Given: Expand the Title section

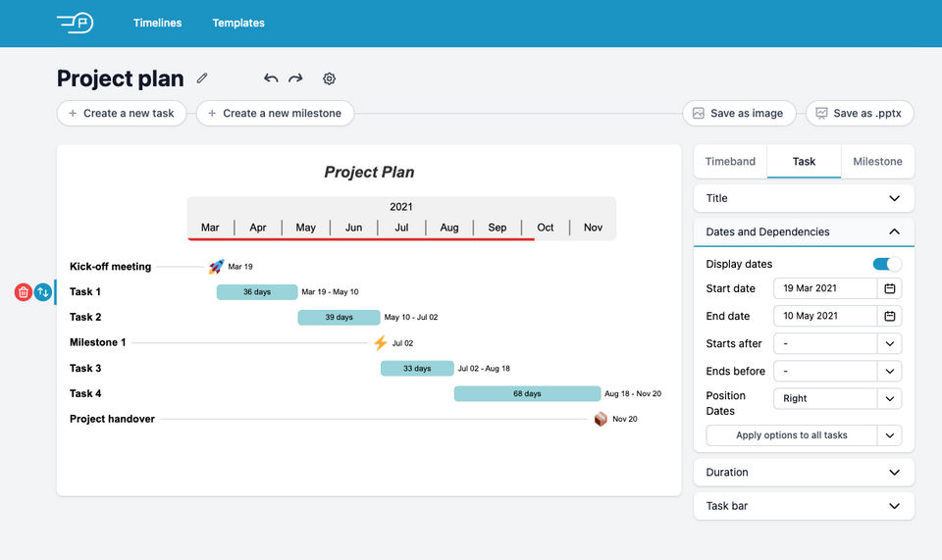Looking at the screenshot, I should click(804, 198).
